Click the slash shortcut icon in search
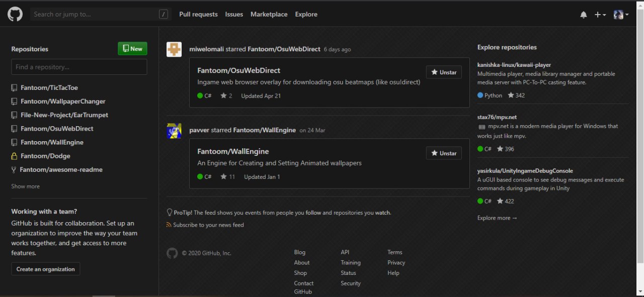This screenshot has height=297, width=644. tap(164, 14)
